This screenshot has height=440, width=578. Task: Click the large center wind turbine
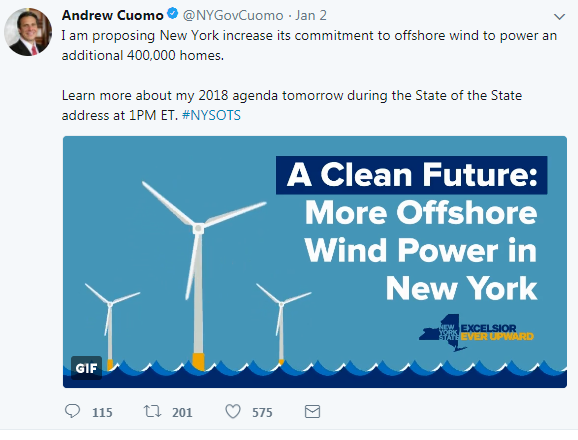[x=199, y=275]
